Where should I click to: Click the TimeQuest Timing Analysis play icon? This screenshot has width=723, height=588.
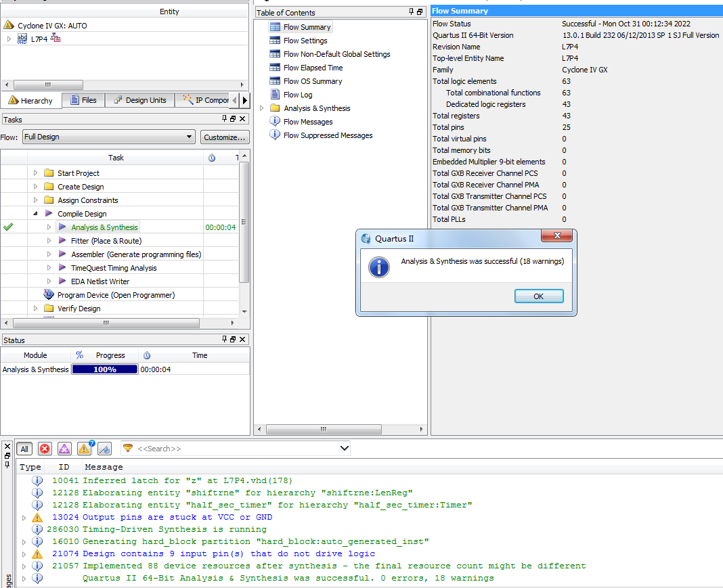(62, 268)
